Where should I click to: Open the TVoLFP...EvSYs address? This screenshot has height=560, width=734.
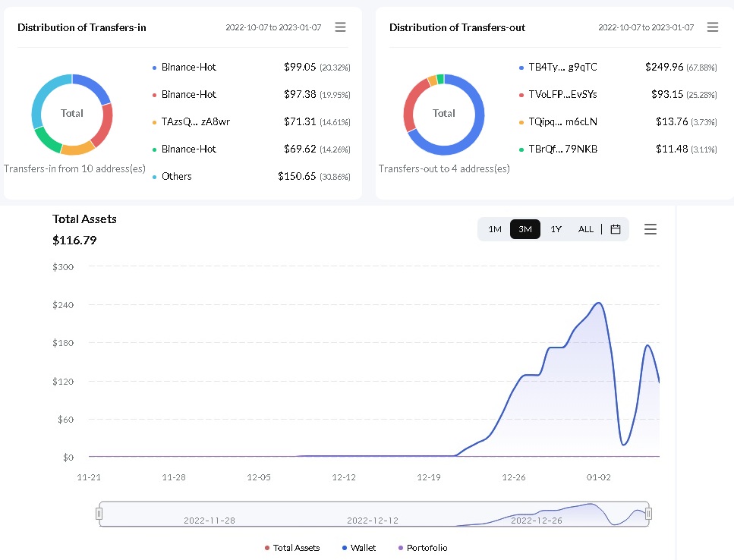click(562, 95)
